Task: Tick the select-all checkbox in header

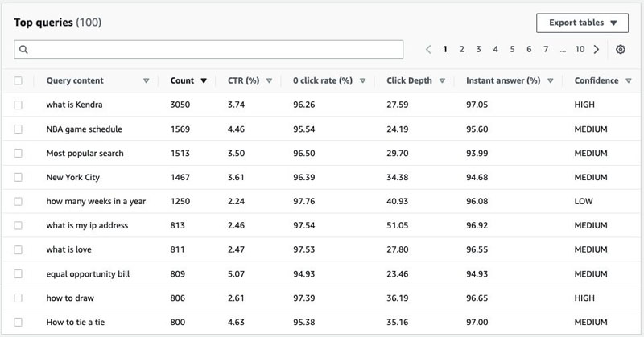Action: [x=18, y=80]
